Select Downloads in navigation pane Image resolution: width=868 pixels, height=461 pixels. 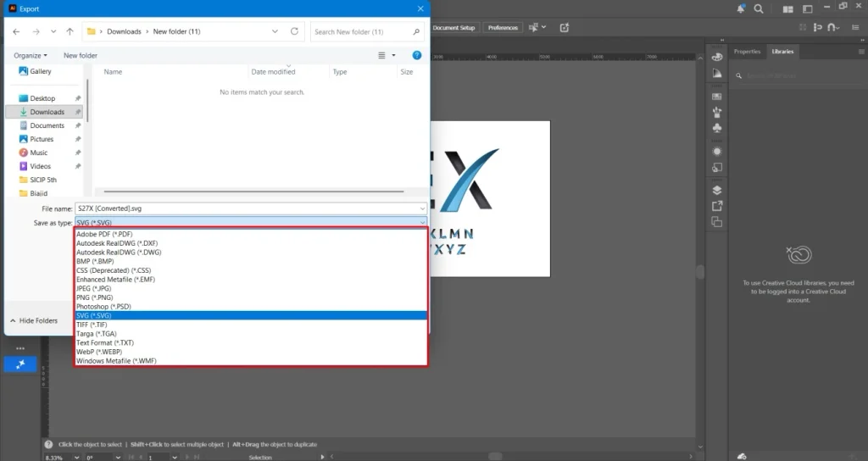click(x=44, y=112)
